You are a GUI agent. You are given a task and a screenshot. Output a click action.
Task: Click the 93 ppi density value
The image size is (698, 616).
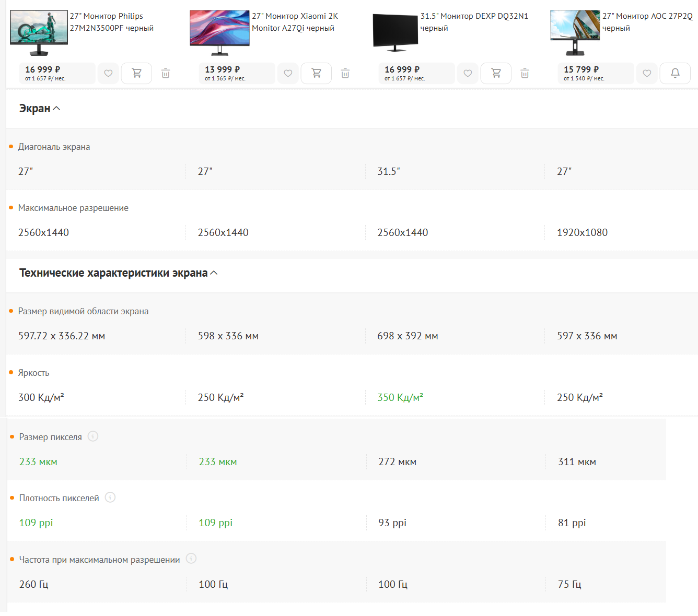coord(392,523)
